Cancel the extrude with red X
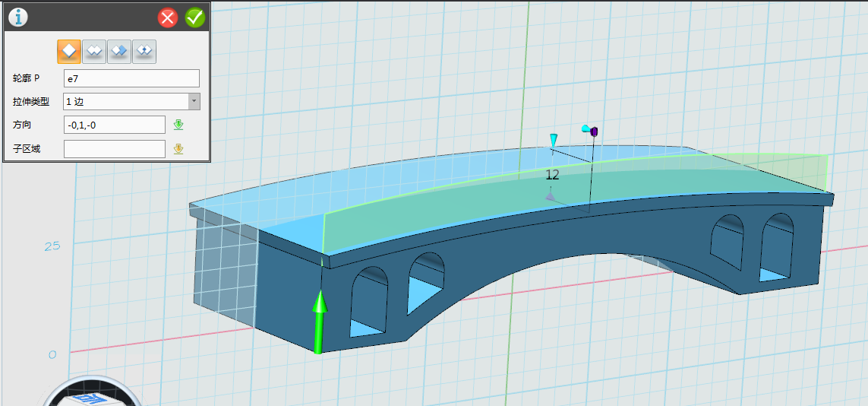 169,17
